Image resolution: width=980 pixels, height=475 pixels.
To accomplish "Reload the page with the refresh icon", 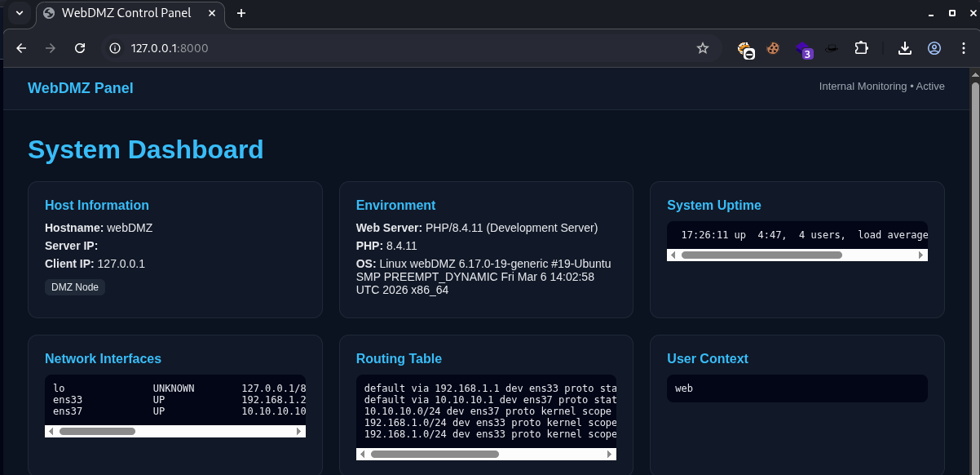I will pyautogui.click(x=80, y=48).
